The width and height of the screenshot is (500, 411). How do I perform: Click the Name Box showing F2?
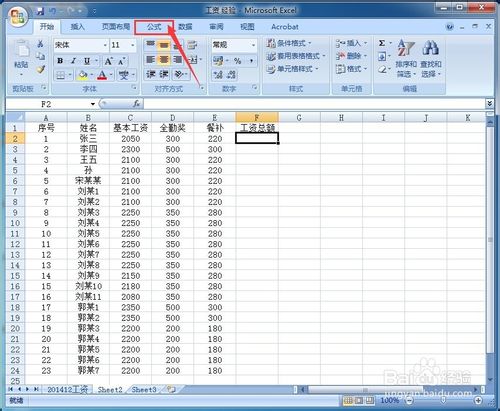[x=51, y=104]
